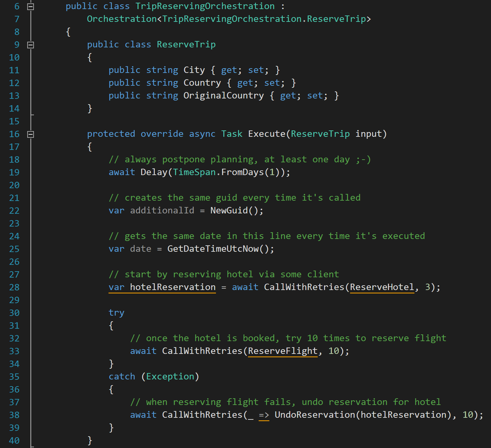Viewport: 491px width, 448px height.
Task: Click the underlined lambda arrow on line 38
Action: (x=264, y=415)
